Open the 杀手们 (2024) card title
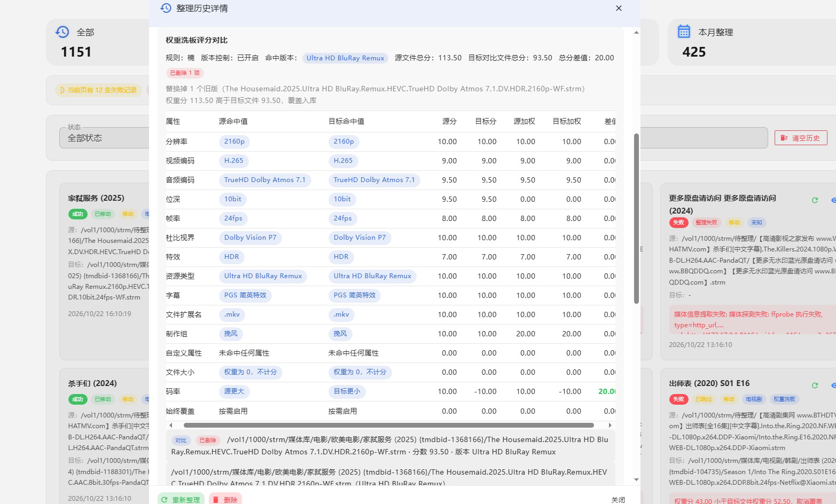836x504 pixels. click(x=92, y=383)
